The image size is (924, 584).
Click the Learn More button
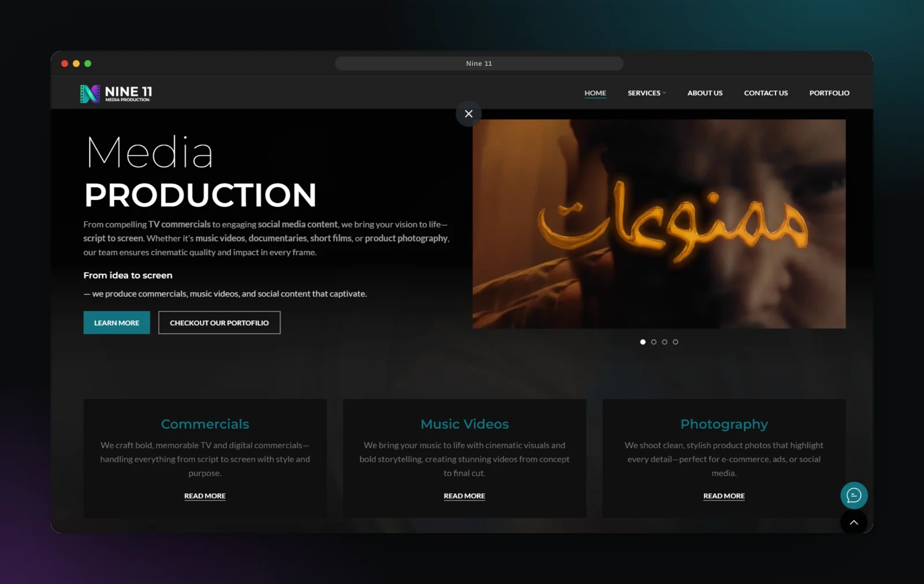(117, 323)
